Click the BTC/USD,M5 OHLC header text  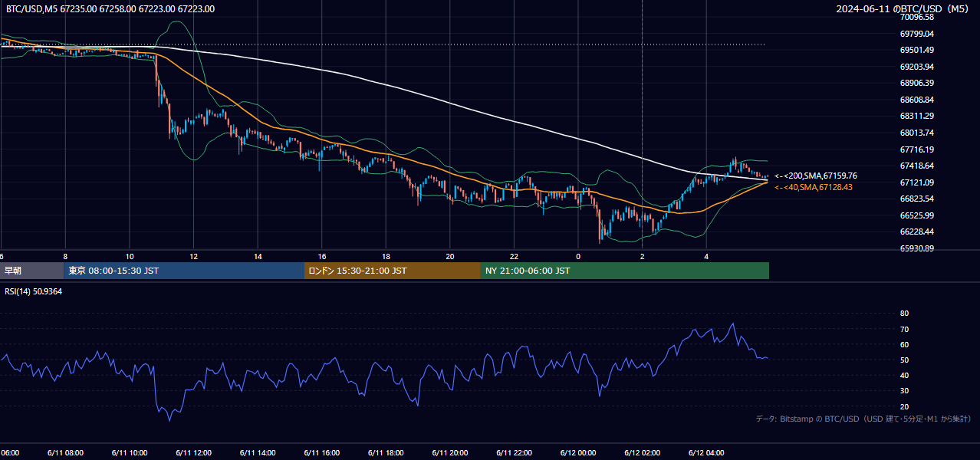coord(110,9)
